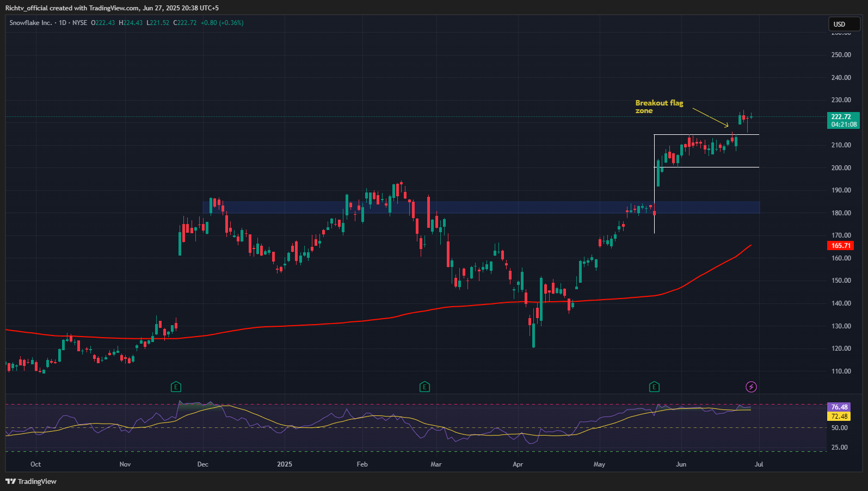868x491 pixels.
Task: Click the Apr label on time axis
Action: click(x=518, y=464)
